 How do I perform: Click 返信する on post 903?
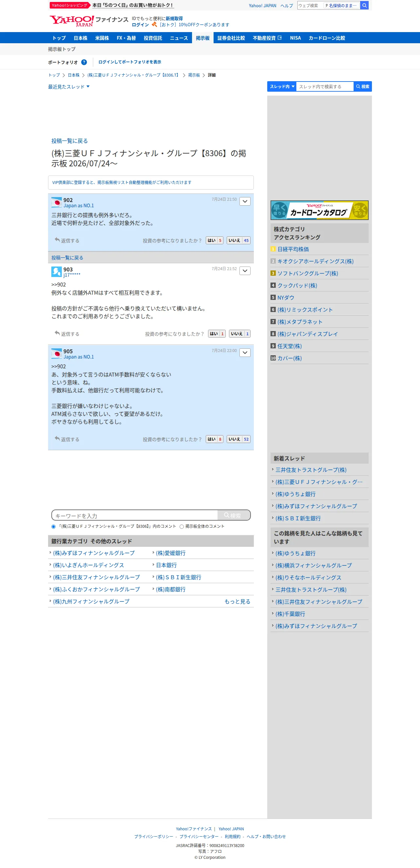(x=67, y=334)
